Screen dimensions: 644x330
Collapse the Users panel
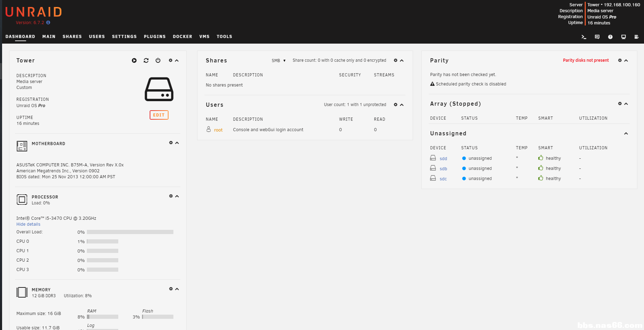402,105
